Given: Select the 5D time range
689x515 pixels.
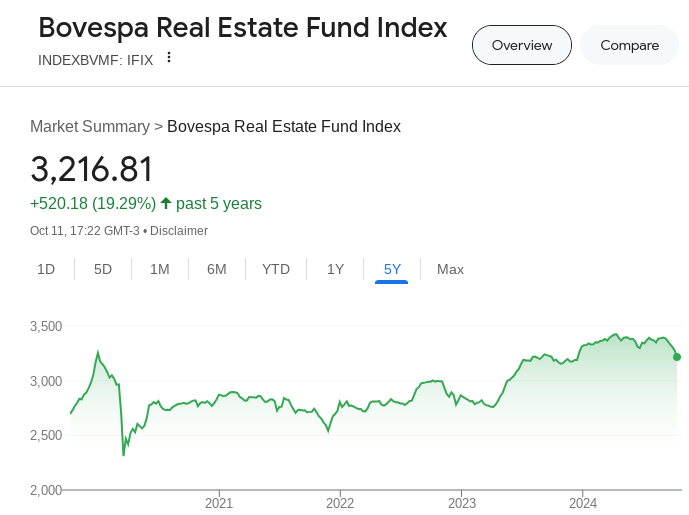Looking at the screenshot, I should [x=103, y=269].
